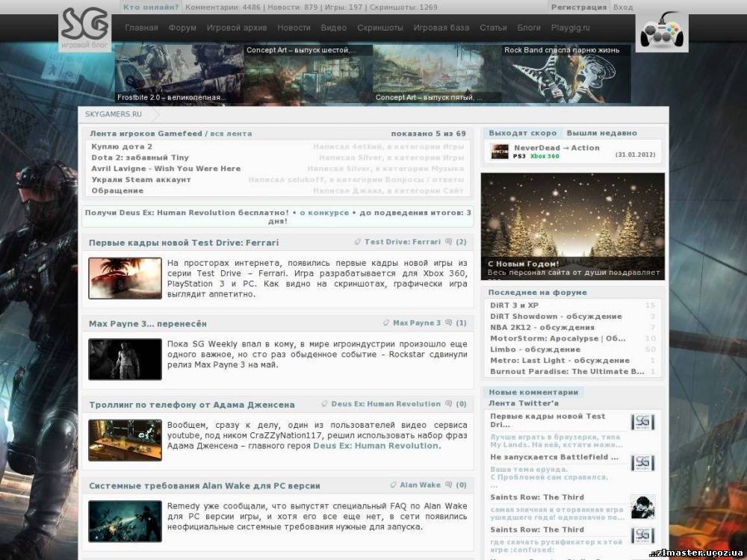The height and width of the screenshot is (560, 747).
Task: Switch to the Выходят скоро tab
Action: (523, 133)
